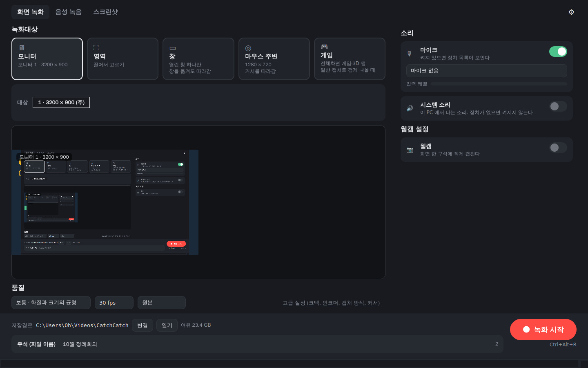Select the 마우스 주변 capture target card
This screenshot has width=588, height=368.
coord(274,59)
